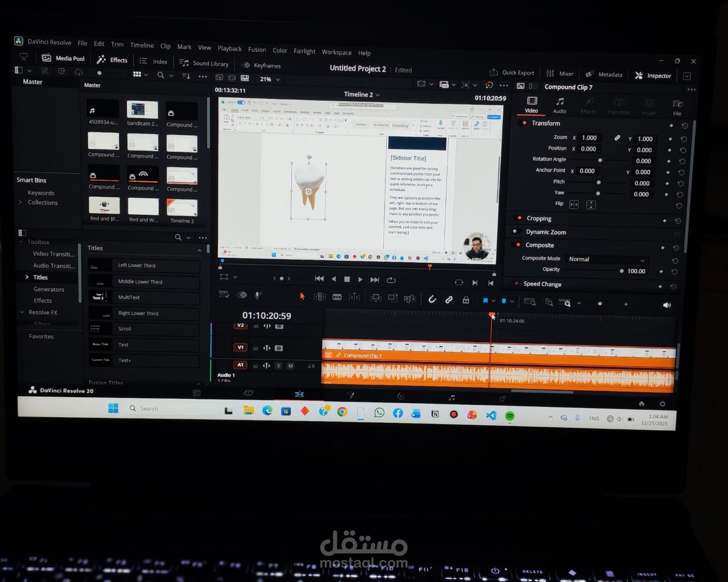This screenshot has width=728, height=582.
Task: Toggle the Cropping section enable dot
Action: click(x=519, y=218)
